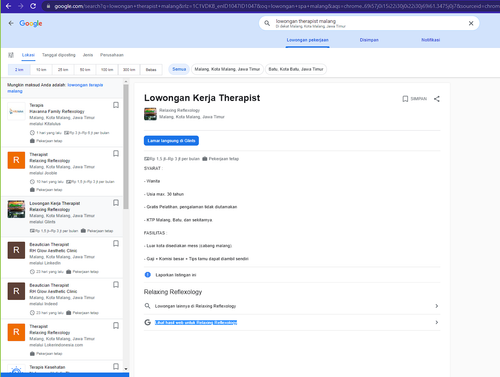The image size is (500, 377).
Task: Click the Relaxing Reflexology logo in job header
Action: (150, 114)
